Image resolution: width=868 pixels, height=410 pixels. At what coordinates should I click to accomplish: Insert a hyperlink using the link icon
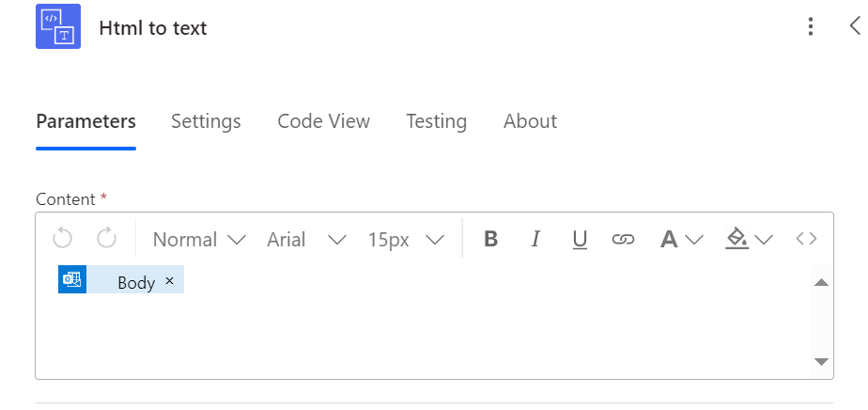coord(623,239)
